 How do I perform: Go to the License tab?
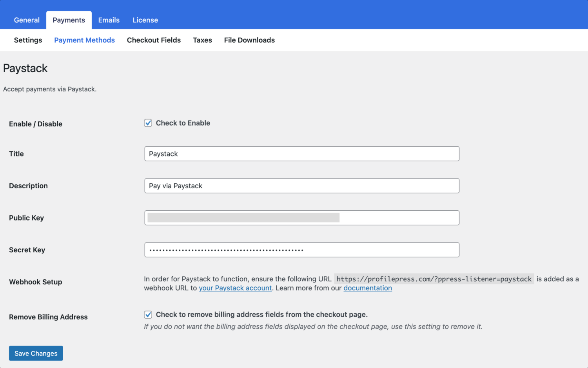(145, 20)
